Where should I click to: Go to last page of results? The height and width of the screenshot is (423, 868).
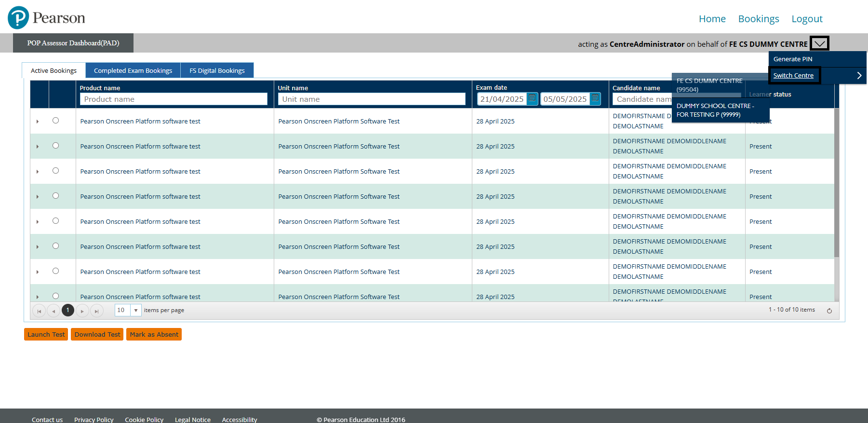[97, 311]
